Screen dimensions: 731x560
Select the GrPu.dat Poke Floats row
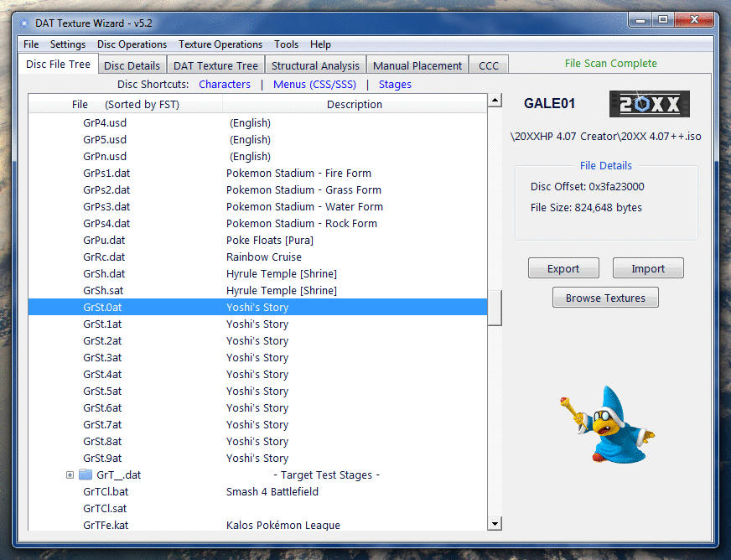258,241
